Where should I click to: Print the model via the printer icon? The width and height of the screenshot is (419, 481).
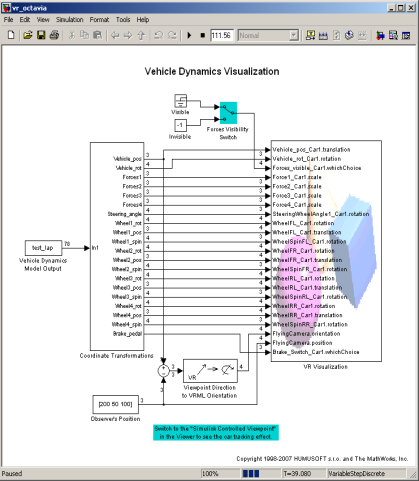[x=54, y=35]
